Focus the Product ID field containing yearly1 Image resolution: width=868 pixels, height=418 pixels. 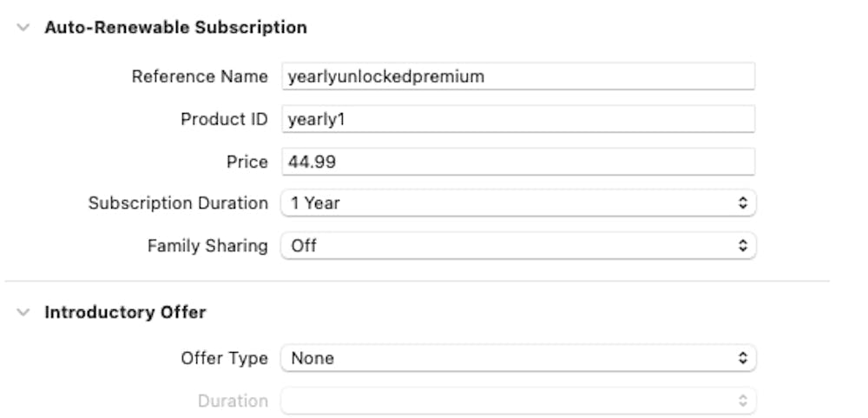tap(518, 119)
